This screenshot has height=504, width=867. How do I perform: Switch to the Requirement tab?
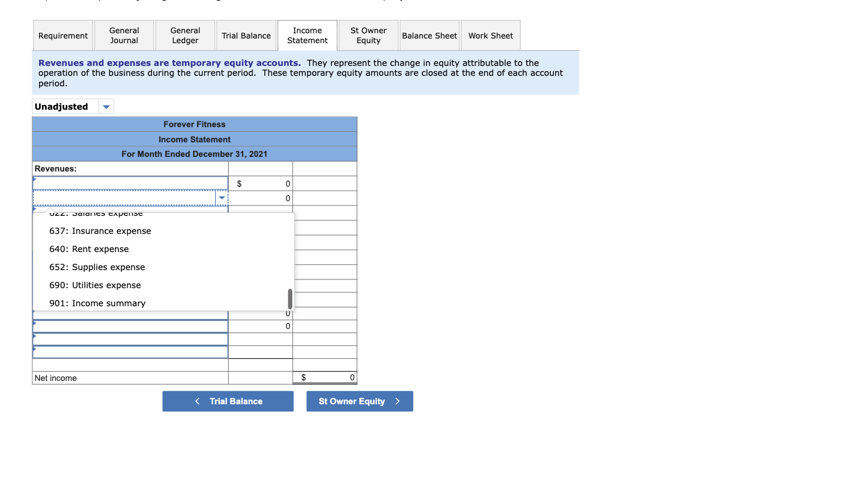coord(62,35)
